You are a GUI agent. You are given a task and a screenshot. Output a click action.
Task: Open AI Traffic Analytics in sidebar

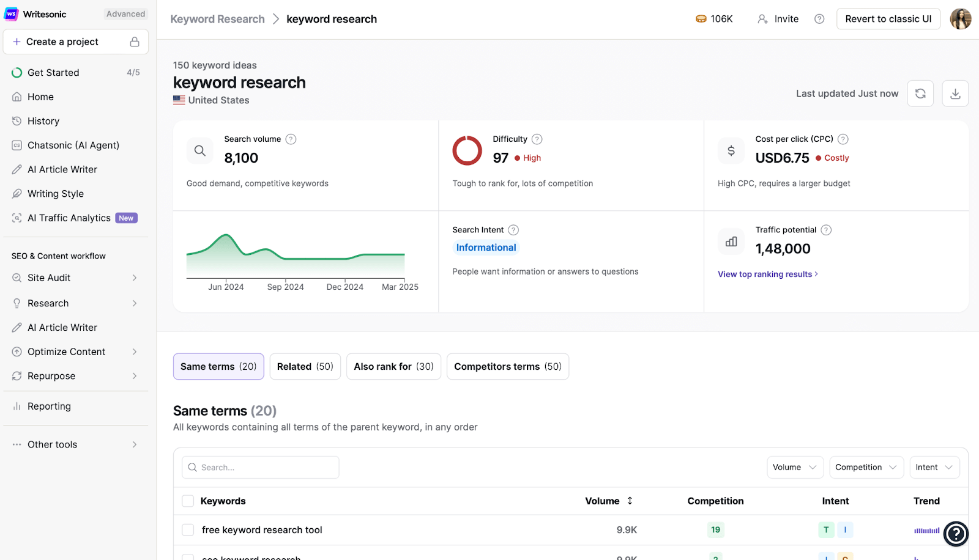[x=69, y=218]
